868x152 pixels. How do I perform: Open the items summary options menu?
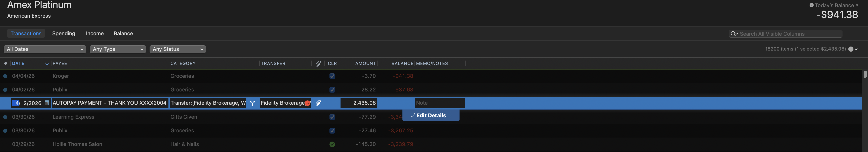click(853, 49)
